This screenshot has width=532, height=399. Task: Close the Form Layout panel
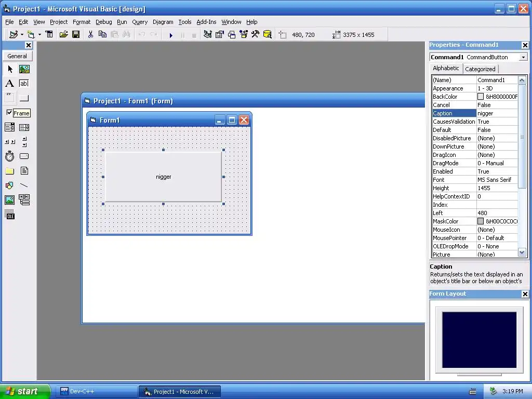525,294
